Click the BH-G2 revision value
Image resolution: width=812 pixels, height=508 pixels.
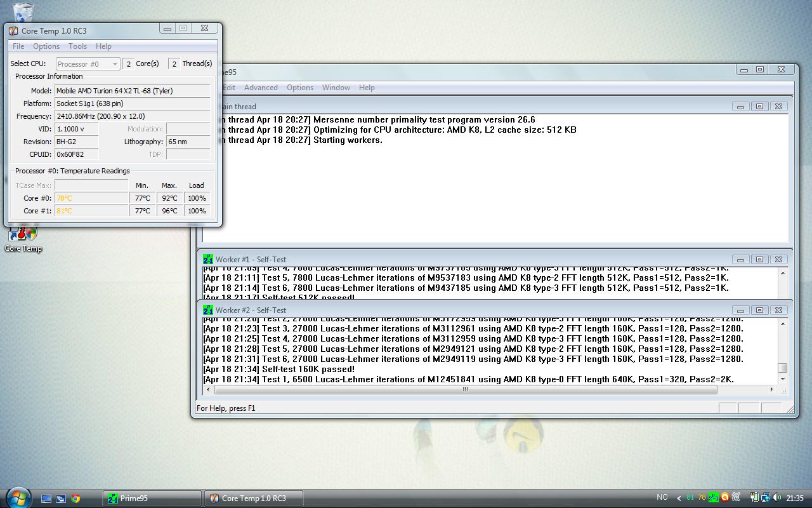coord(76,142)
